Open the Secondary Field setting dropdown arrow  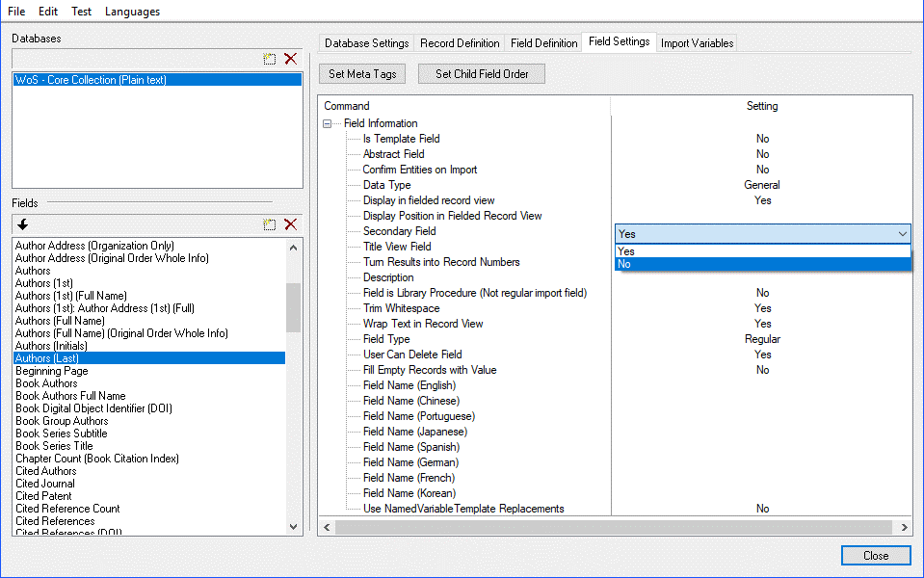click(x=902, y=233)
